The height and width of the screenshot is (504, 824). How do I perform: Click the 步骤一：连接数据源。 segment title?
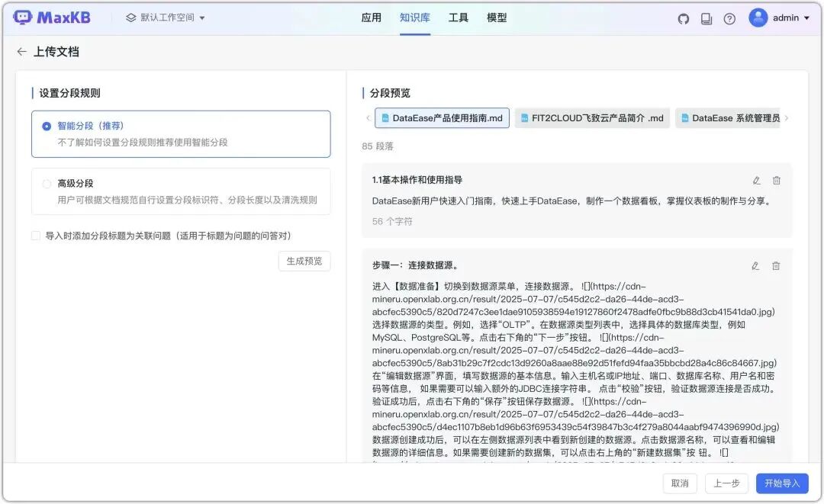[417, 265]
